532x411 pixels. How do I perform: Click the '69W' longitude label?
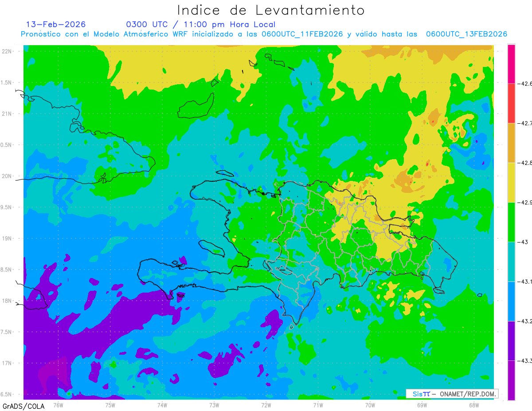(x=422, y=404)
